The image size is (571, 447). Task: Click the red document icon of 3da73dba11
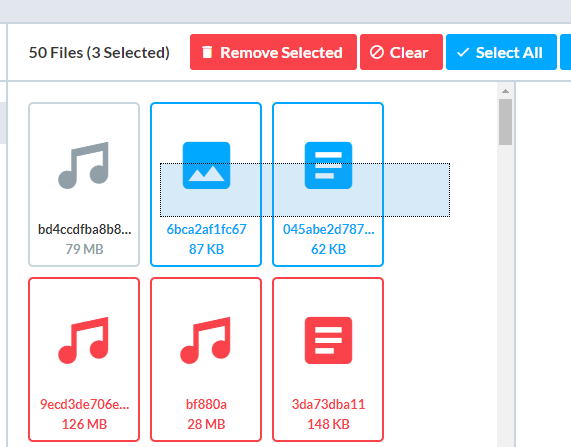[328, 340]
